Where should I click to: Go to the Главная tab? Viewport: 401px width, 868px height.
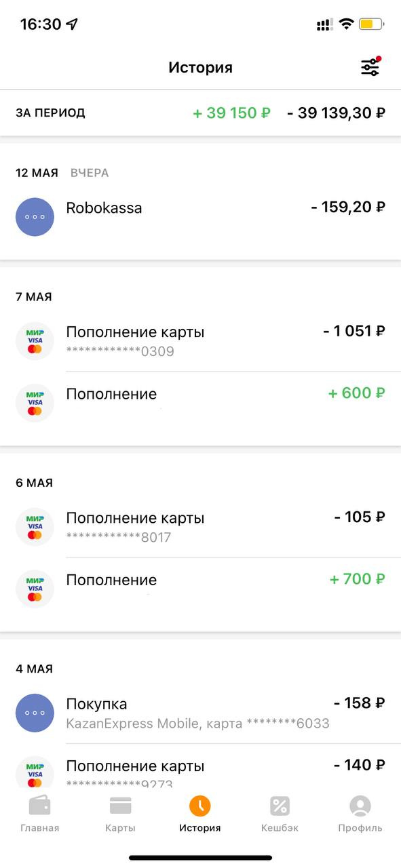[x=39, y=814]
